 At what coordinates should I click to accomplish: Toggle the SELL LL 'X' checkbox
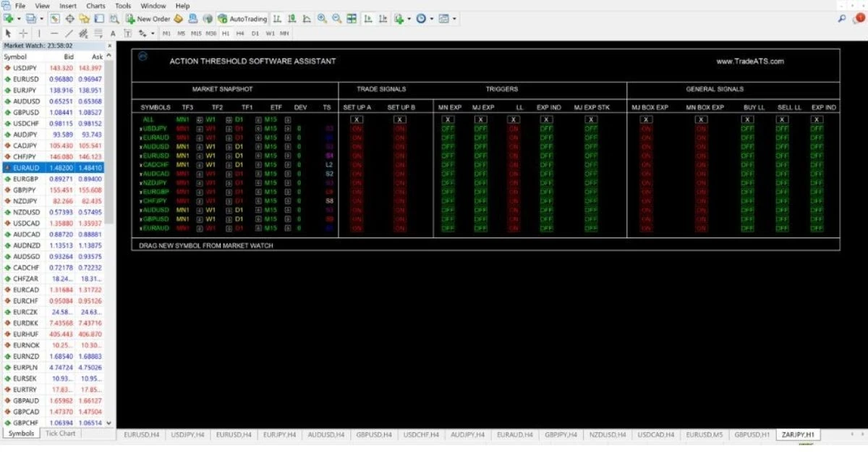click(782, 119)
